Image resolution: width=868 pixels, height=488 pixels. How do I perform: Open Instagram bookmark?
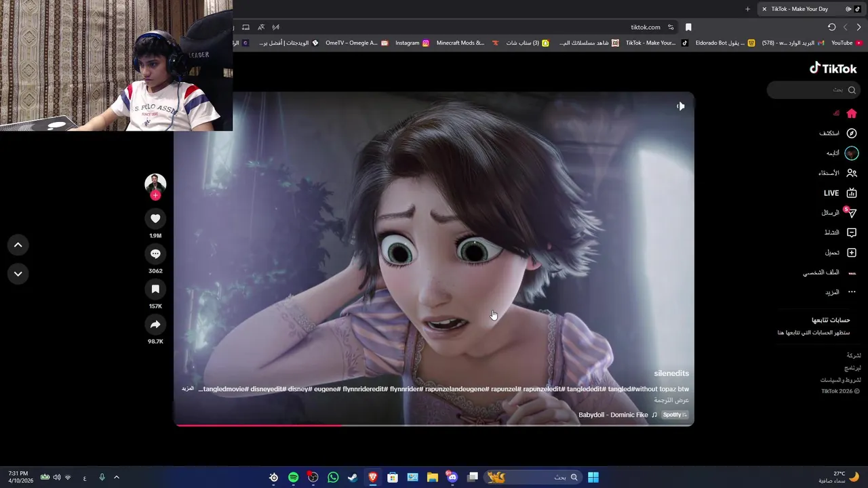tap(412, 43)
